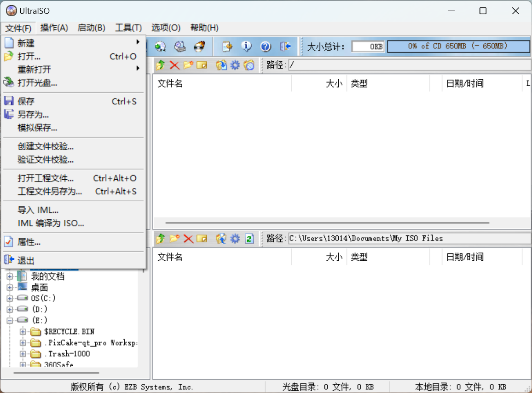532x393 pixels.
Task: Open the 帮助(H) menu
Action: (x=204, y=28)
